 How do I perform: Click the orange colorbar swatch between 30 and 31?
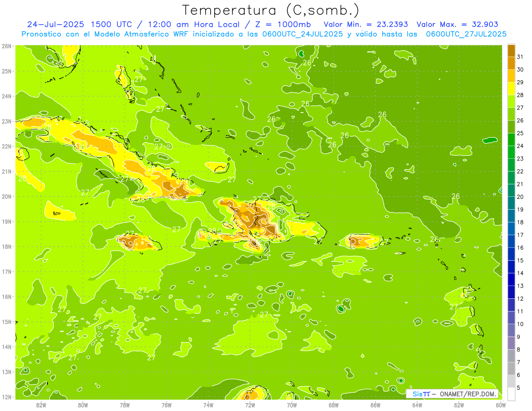[x=511, y=63]
